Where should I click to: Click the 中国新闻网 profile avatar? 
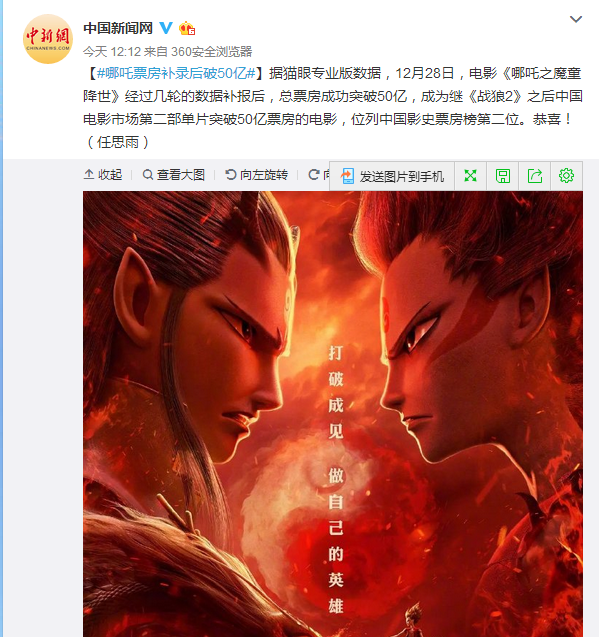pyautogui.click(x=48, y=39)
